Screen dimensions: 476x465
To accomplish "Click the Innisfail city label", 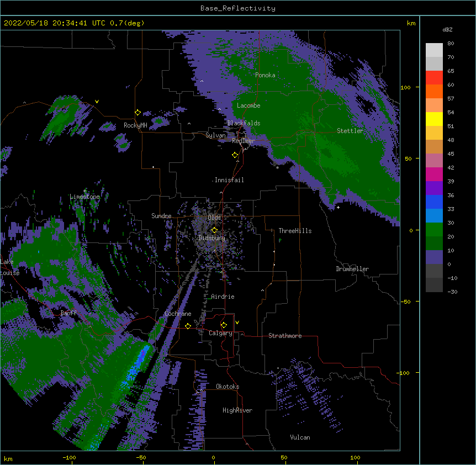I will [x=229, y=180].
